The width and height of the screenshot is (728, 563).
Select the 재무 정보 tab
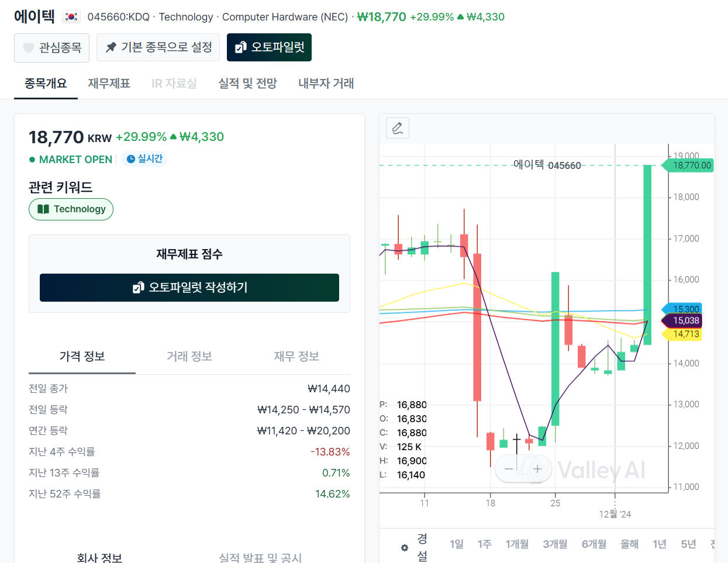click(x=296, y=357)
